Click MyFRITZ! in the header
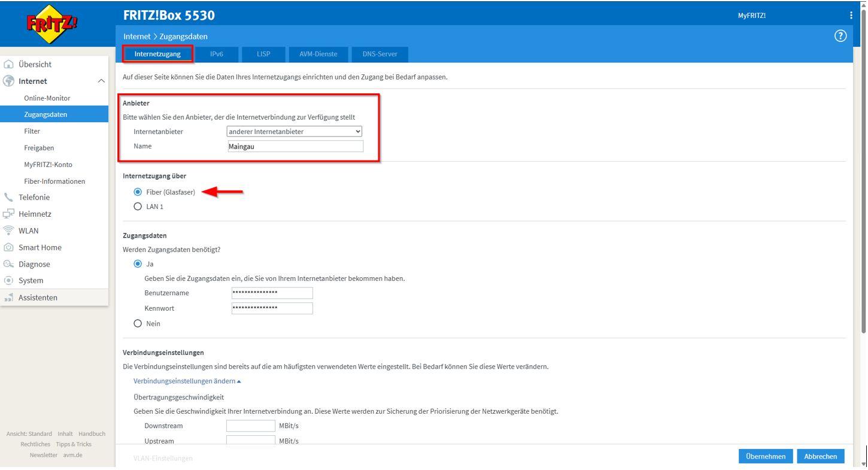The height and width of the screenshot is (470, 868). point(752,16)
